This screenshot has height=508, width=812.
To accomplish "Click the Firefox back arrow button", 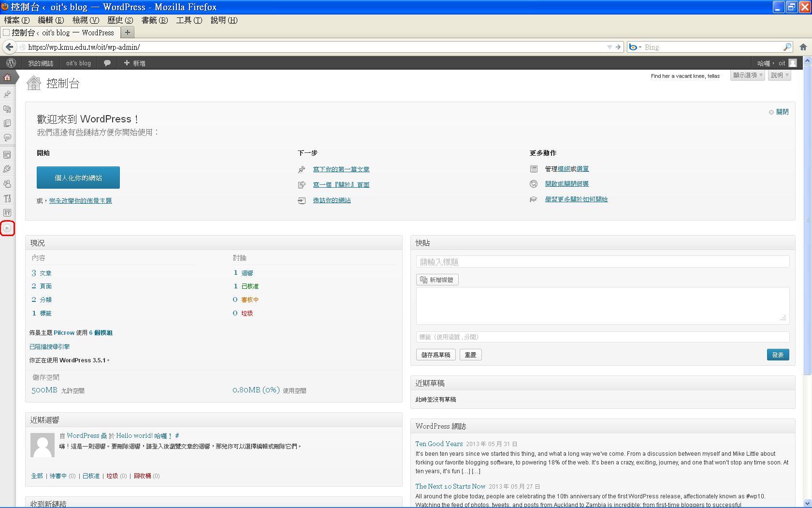I will click(9, 47).
